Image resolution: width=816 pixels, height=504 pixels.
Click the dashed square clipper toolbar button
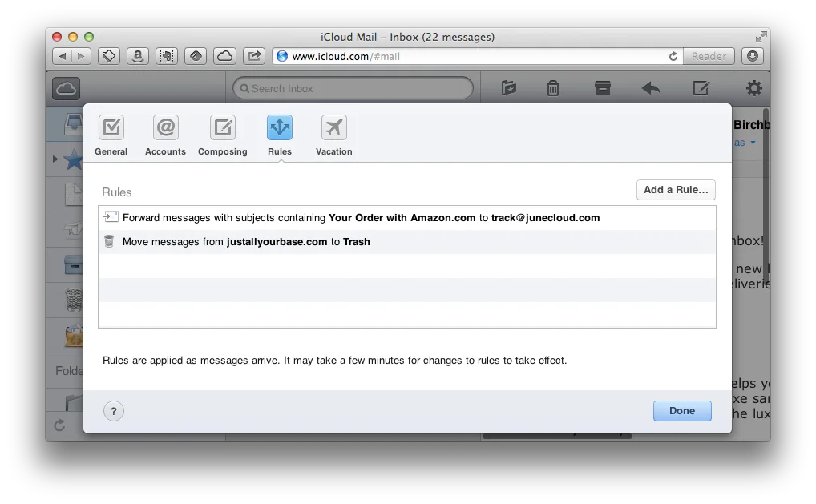coord(167,56)
